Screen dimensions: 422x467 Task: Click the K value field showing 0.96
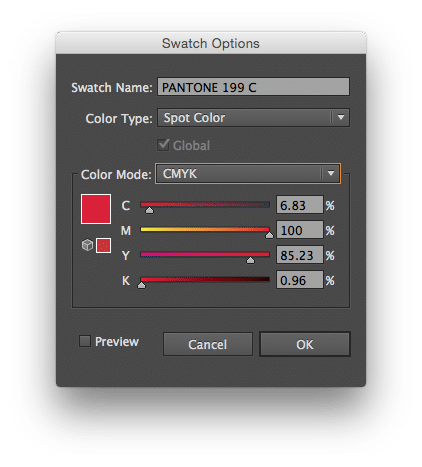click(x=300, y=280)
